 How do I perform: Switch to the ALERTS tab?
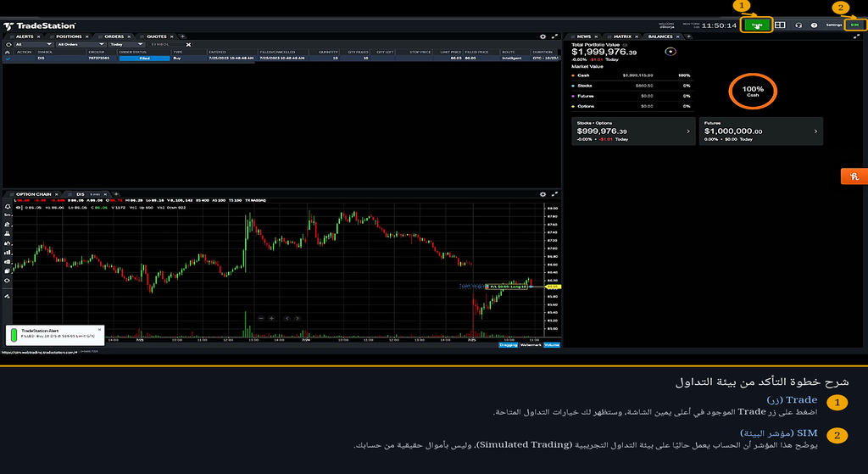[x=25, y=36]
